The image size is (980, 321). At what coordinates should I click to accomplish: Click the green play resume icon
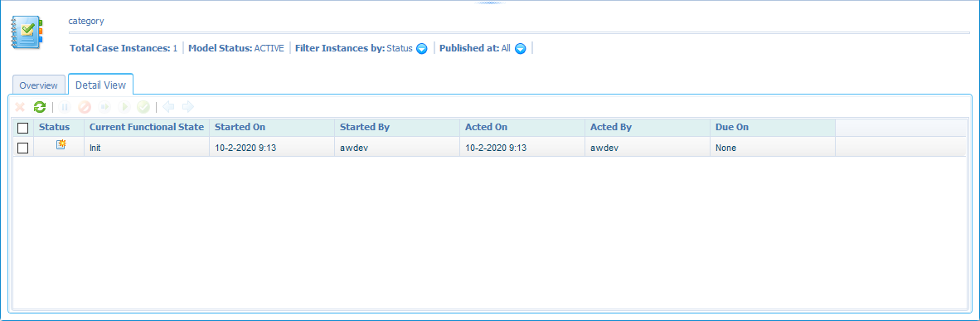(124, 107)
